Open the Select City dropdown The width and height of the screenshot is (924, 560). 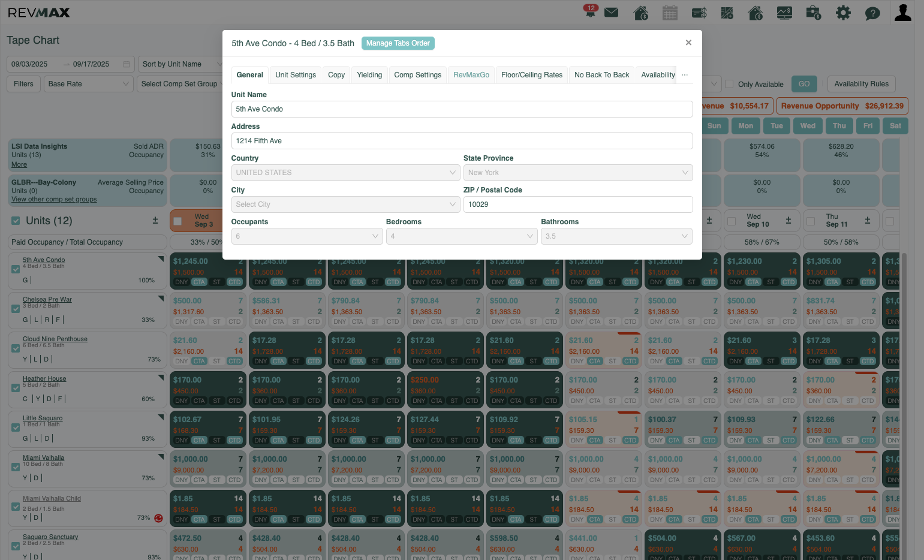pos(345,204)
